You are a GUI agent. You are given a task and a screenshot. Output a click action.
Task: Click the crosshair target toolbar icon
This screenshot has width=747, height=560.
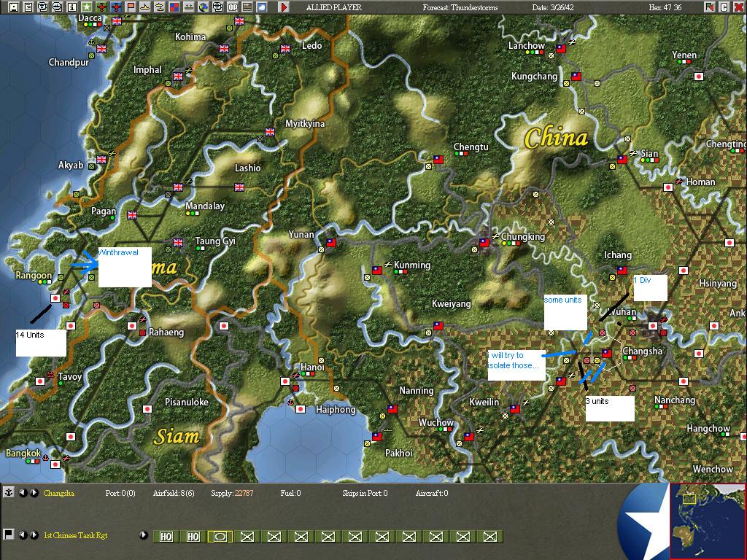click(217, 7)
